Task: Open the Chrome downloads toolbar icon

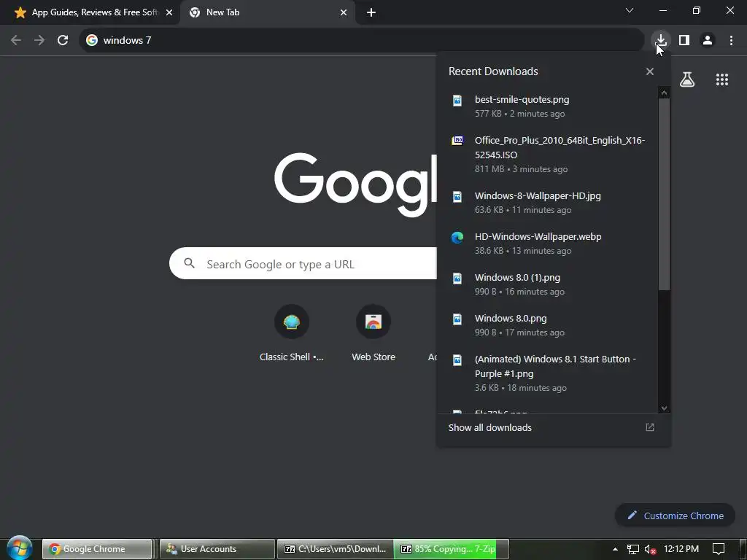Action: click(661, 40)
